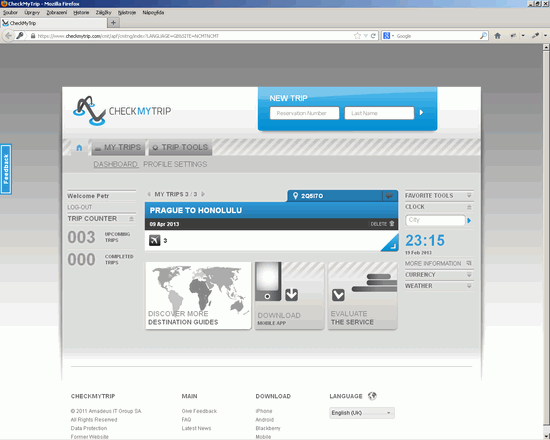Viewport: 550px width, 440px height.
Task: Open the trip comment speech bubble icon
Action: pos(389,196)
